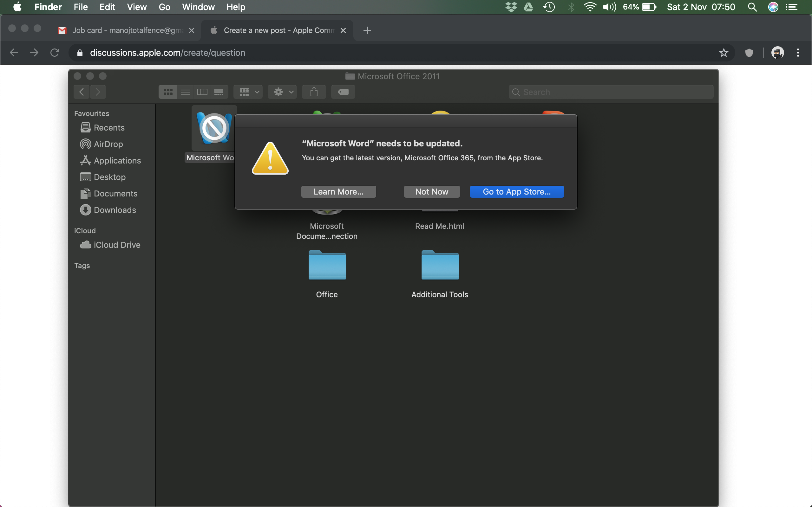Viewport: 812px width, 507px height.
Task: Open the Action gear dropdown
Action: [x=283, y=92]
